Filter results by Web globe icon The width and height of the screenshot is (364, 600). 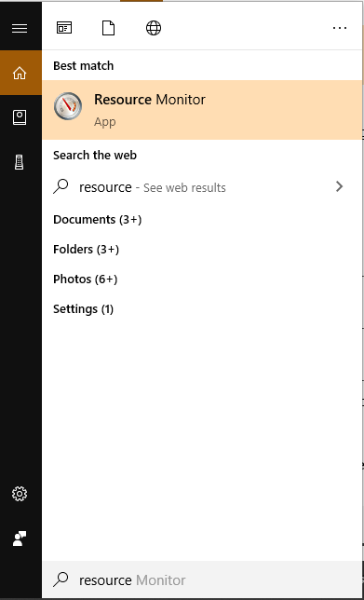coord(154,28)
